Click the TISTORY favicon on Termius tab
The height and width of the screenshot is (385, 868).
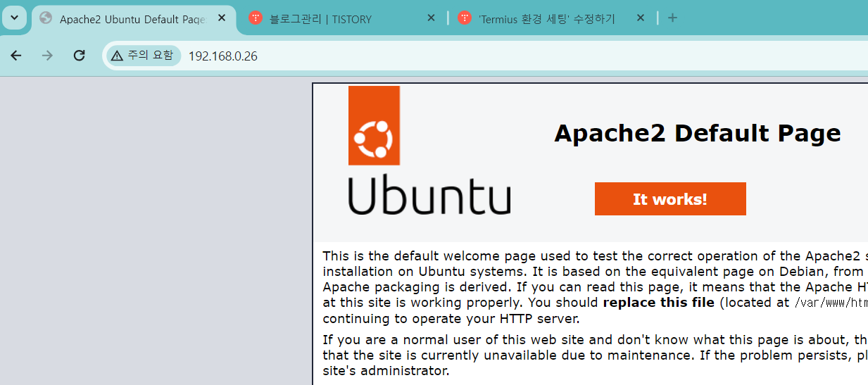click(465, 18)
